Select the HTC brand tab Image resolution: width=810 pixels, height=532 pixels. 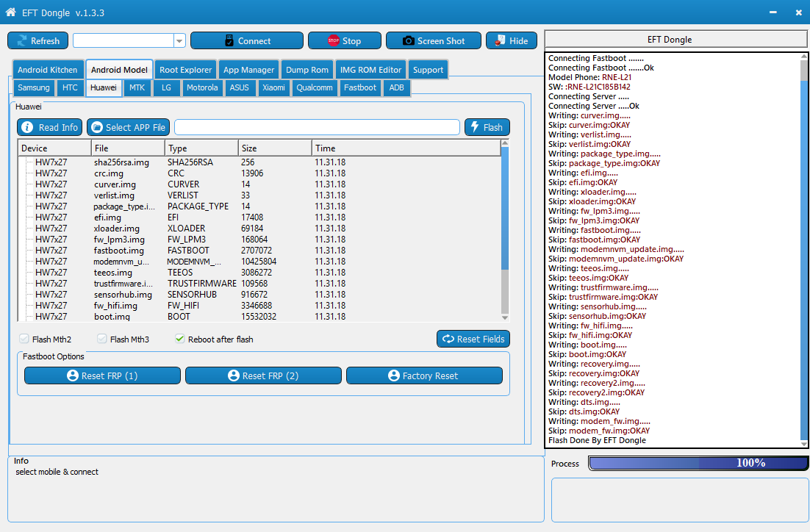click(x=70, y=87)
